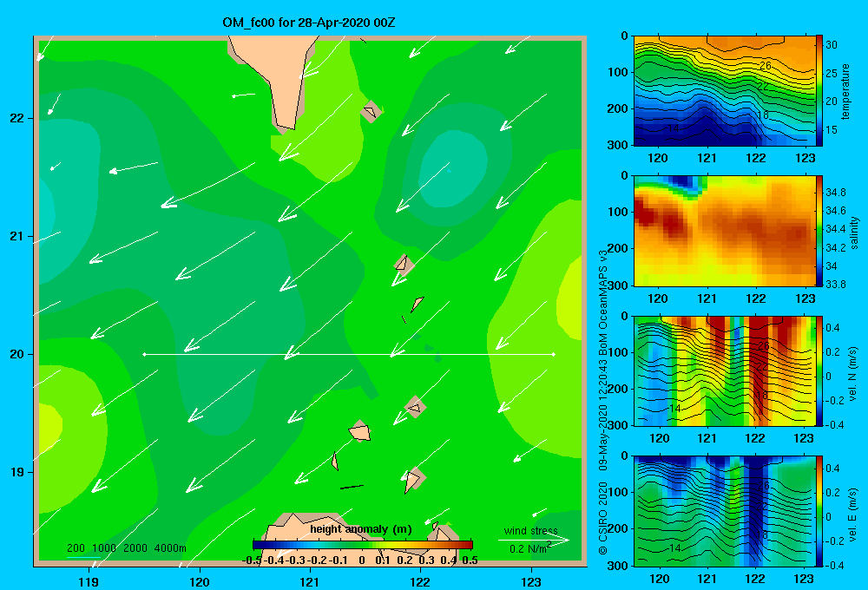Click the wind stress reference arrow
The height and width of the screenshot is (590, 868).
tap(534, 541)
